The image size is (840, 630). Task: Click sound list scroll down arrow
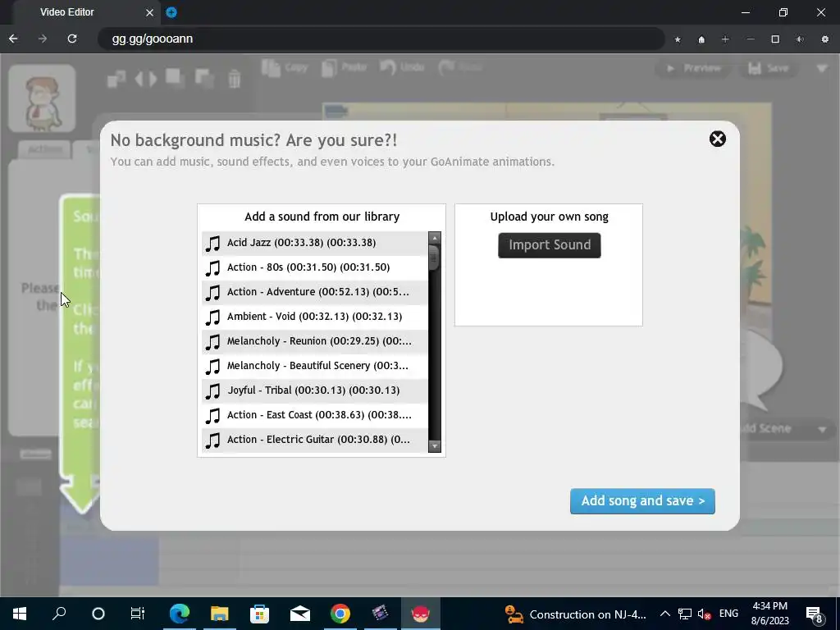(x=435, y=446)
